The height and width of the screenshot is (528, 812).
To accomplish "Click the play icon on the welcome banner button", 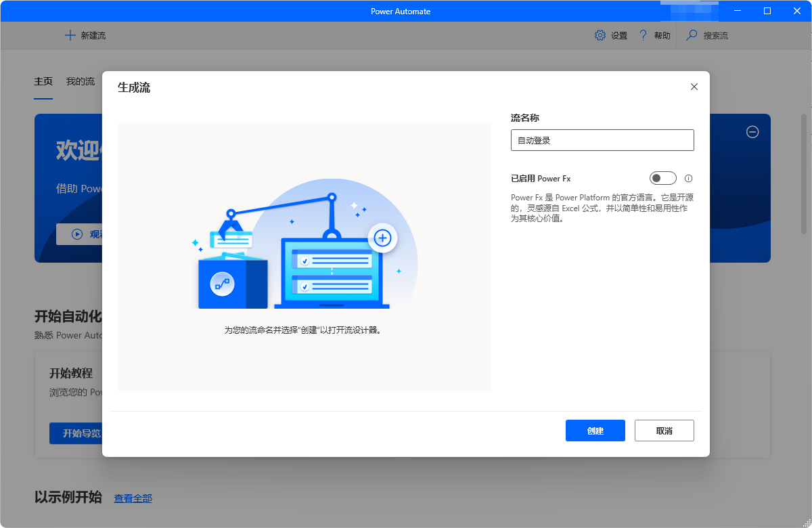I will coord(77,234).
